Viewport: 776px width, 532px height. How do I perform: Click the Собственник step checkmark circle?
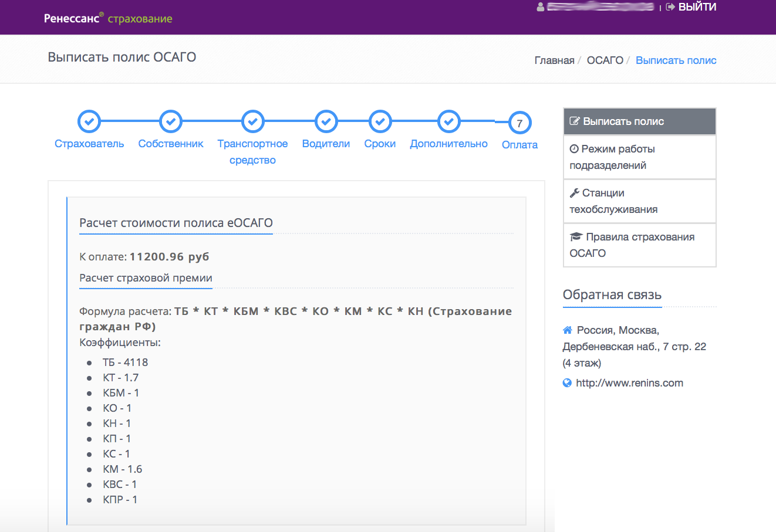click(171, 122)
